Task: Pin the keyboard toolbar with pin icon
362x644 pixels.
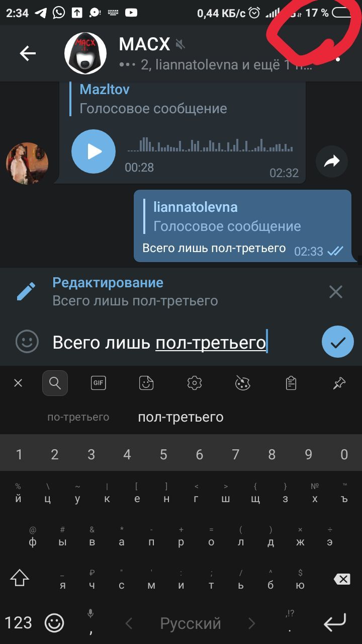Action: (x=339, y=383)
